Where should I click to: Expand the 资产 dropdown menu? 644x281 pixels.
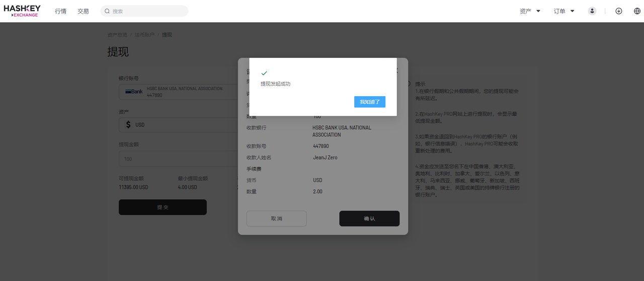530,11
